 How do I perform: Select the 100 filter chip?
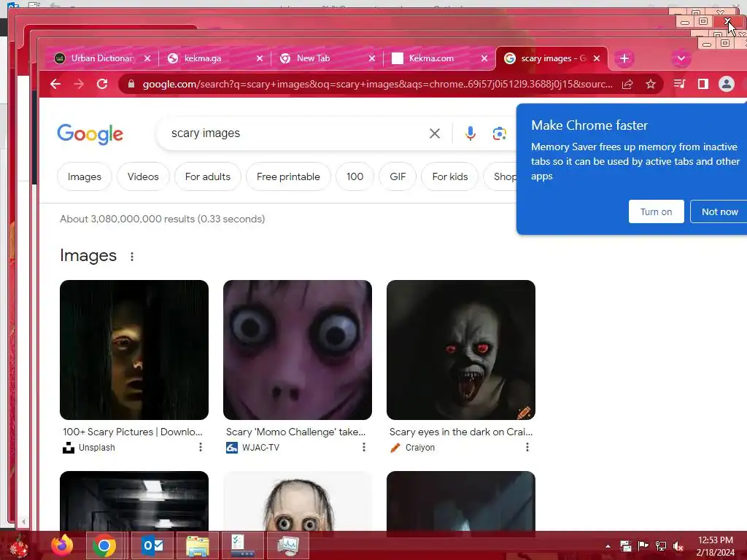[355, 176]
